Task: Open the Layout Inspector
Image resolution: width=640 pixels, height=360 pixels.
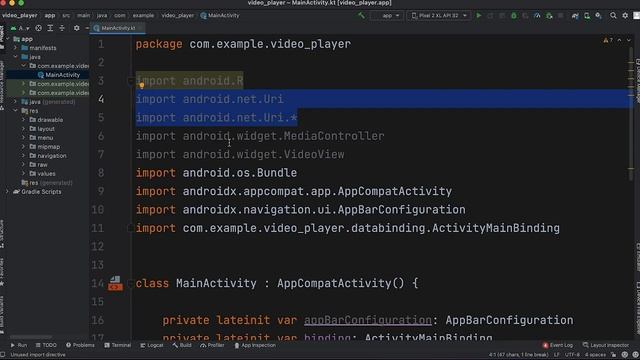Action: click(x=606, y=345)
